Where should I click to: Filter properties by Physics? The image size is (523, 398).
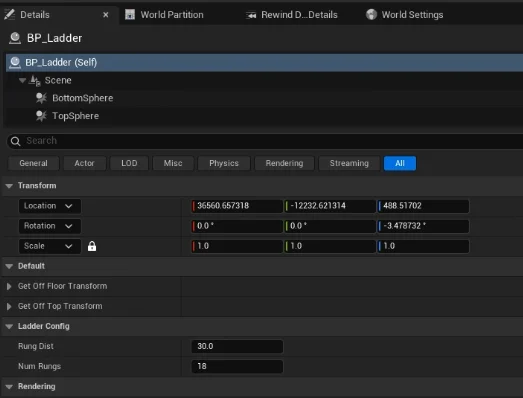[x=224, y=163]
